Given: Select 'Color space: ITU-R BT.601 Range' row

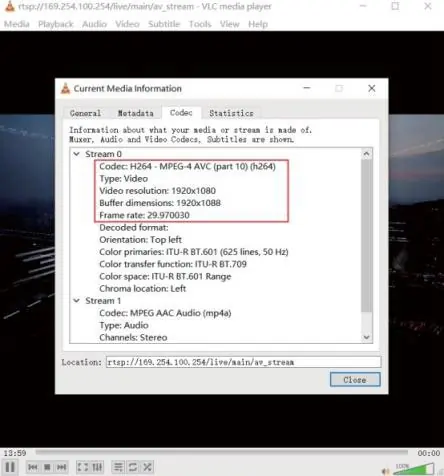Looking at the screenshot, I should pyautogui.click(x=165, y=276).
